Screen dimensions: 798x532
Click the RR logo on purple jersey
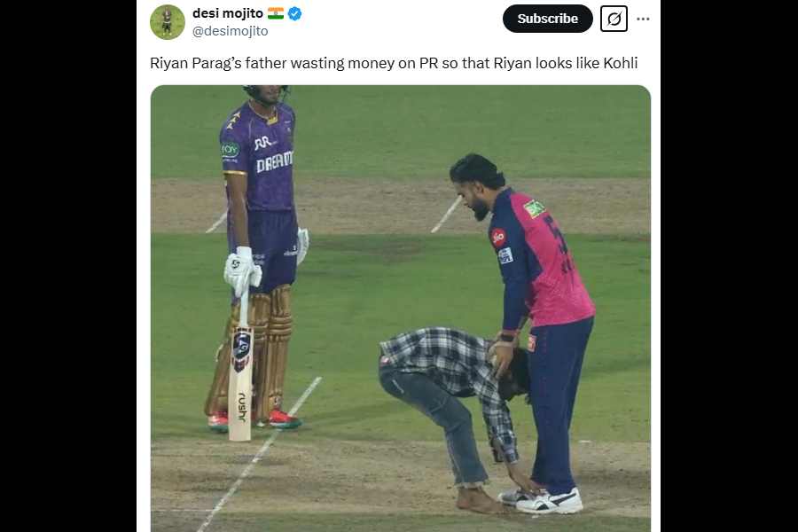point(264,143)
